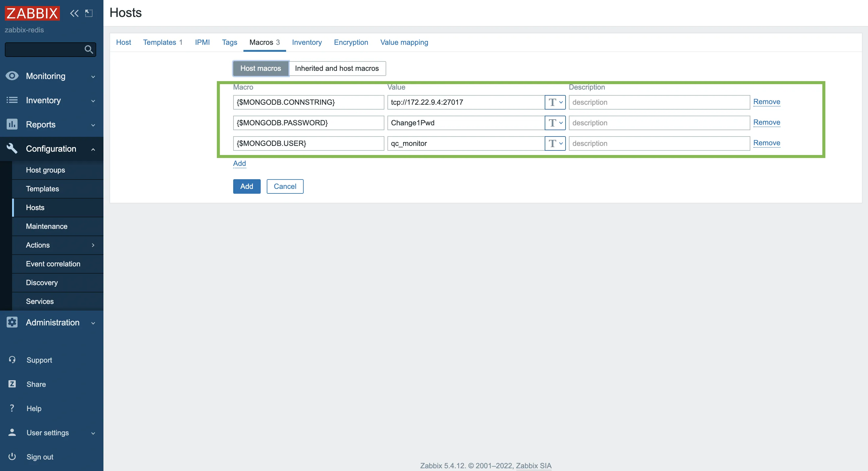
Task: Expand the User settings menu
Action: click(93, 433)
